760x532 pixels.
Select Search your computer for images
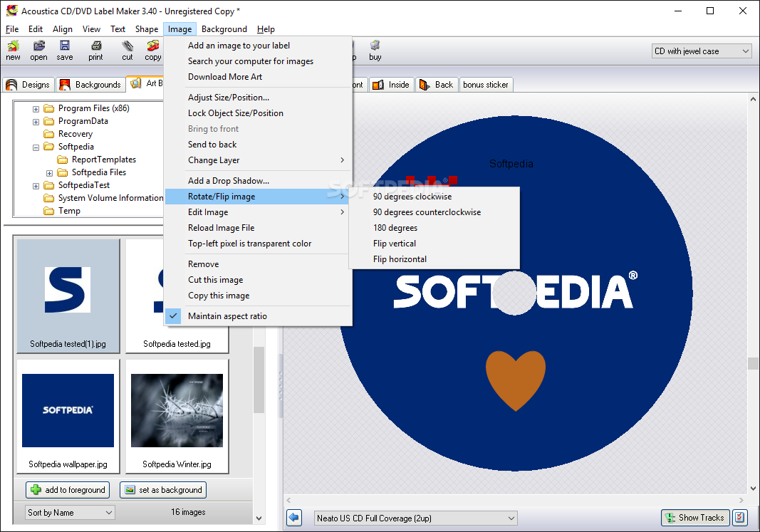[x=259, y=61]
